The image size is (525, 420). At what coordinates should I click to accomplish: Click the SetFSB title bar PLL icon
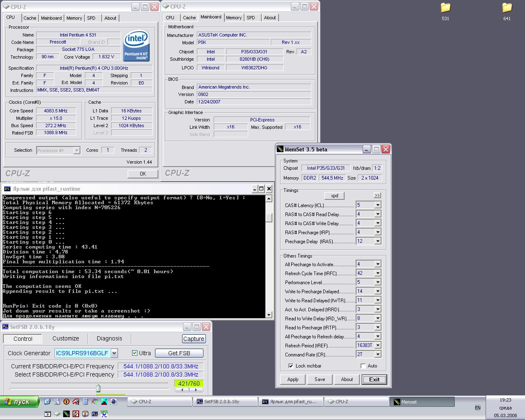click(x=5, y=327)
